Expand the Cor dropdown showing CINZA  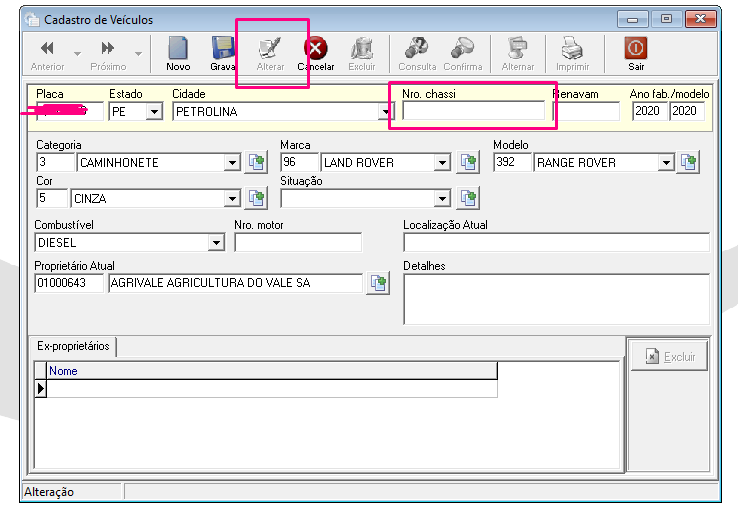pyautogui.click(x=232, y=199)
